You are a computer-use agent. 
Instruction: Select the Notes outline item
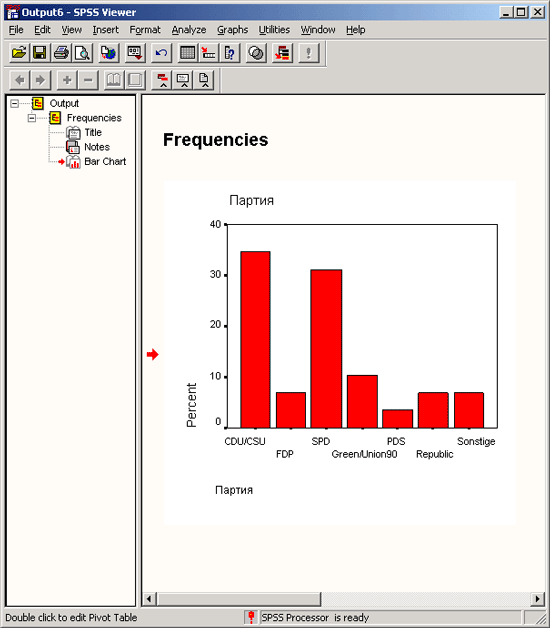(97, 147)
